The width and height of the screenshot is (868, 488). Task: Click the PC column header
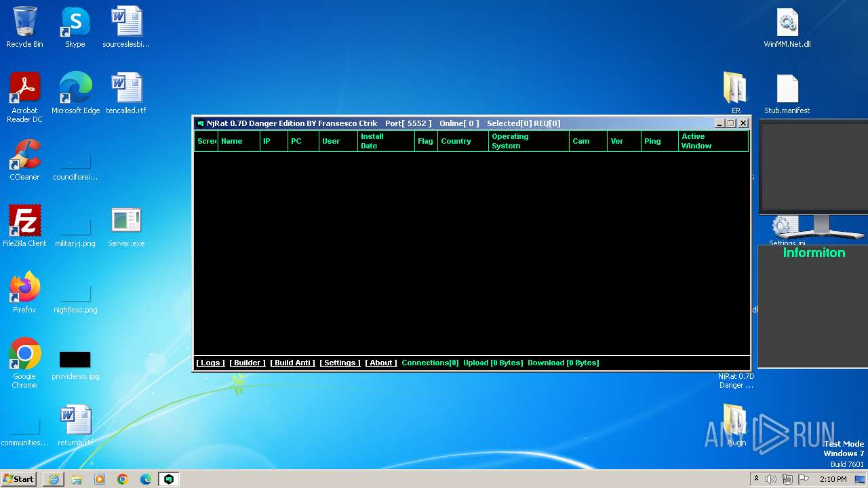(303, 141)
